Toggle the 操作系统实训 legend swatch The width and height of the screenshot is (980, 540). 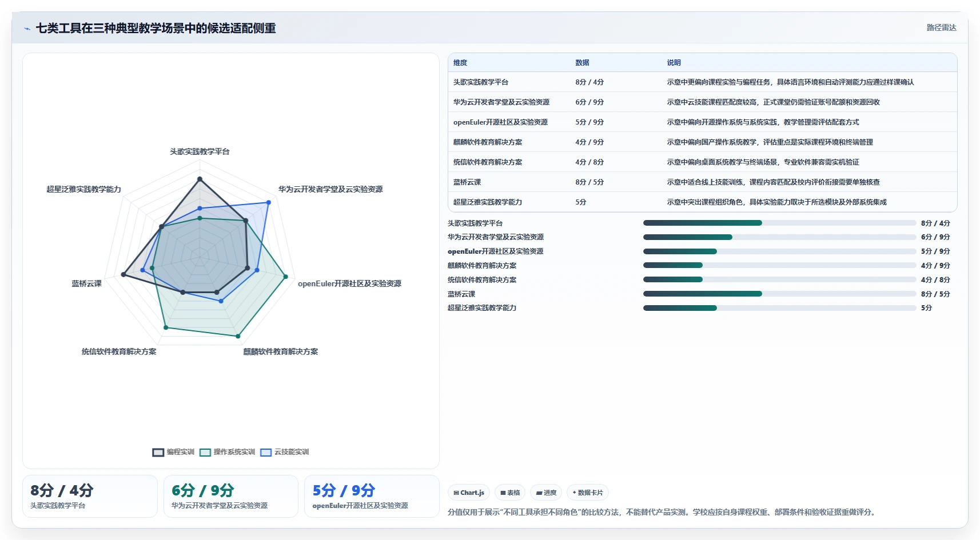[x=205, y=453]
